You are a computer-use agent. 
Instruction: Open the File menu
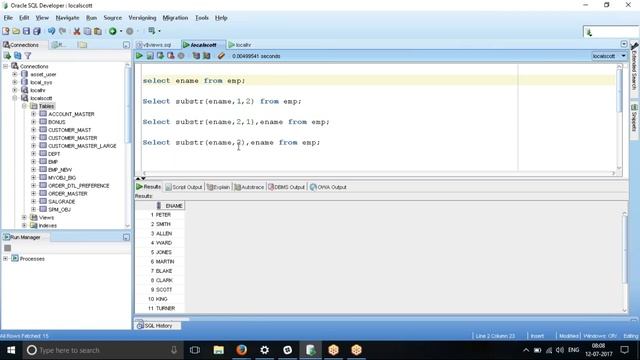point(8,18)
